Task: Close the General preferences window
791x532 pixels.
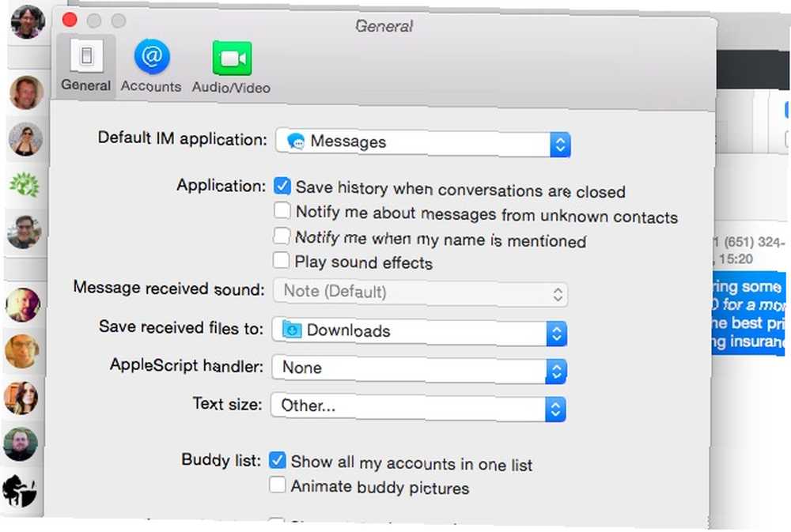Action: point(70,21)
